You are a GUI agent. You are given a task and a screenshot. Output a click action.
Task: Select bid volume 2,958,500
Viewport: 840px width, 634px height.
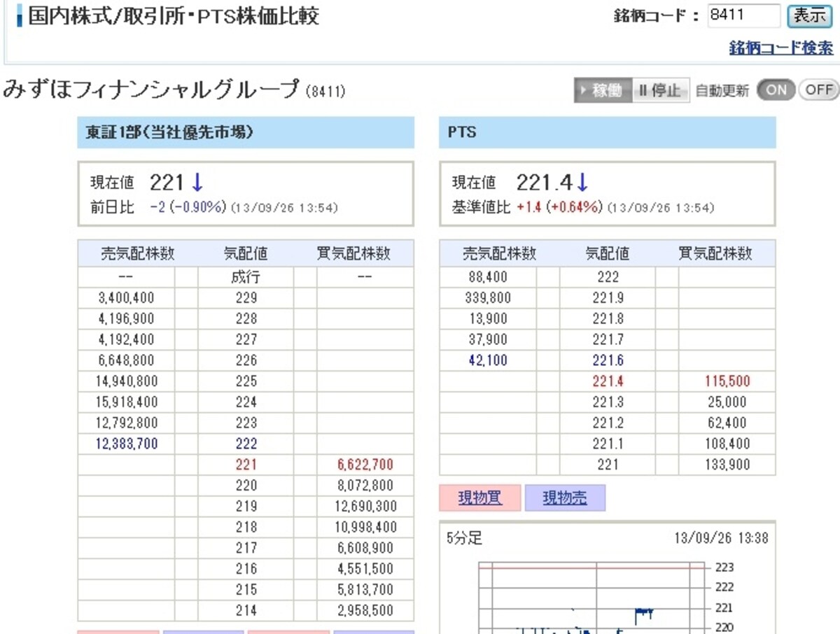(x=365, y=610)
